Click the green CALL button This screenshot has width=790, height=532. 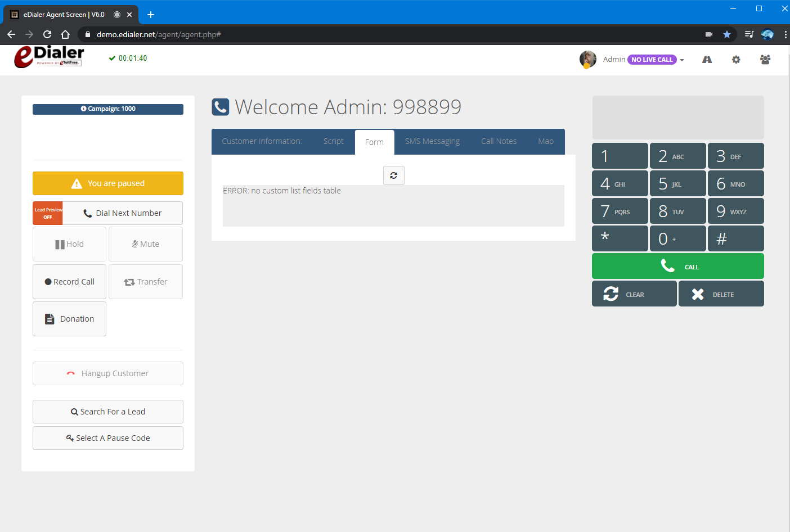click(x=678, y=266)
